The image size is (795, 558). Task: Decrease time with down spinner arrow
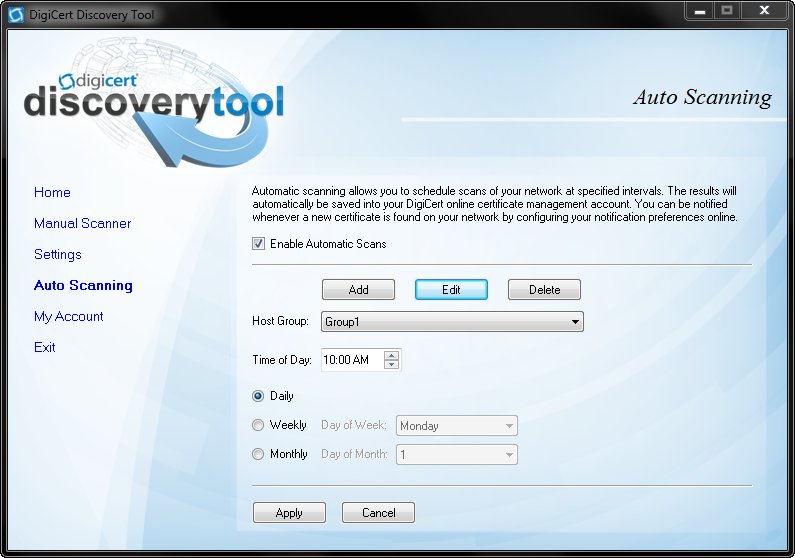point(391,364)
